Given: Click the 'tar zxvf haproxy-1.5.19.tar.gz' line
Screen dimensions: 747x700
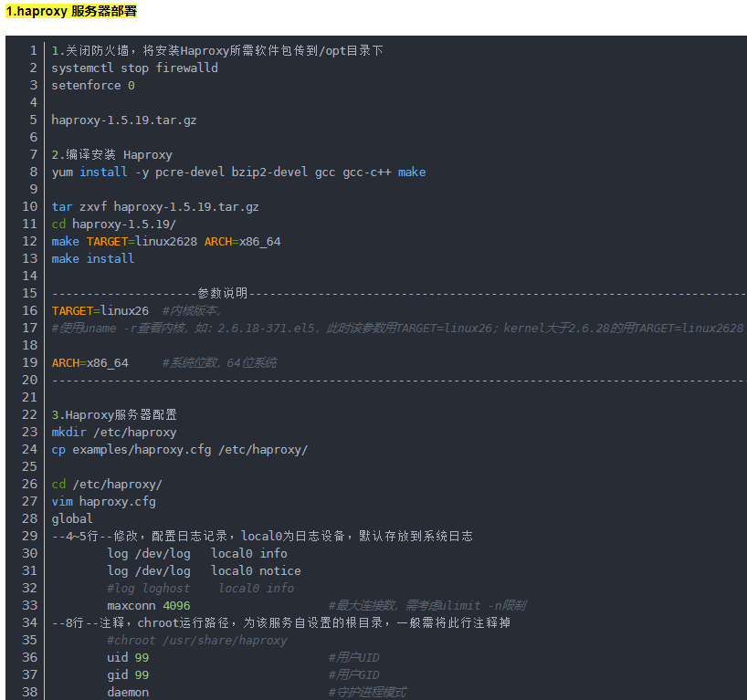Looking at the screenshot, I should coord(155,206).
